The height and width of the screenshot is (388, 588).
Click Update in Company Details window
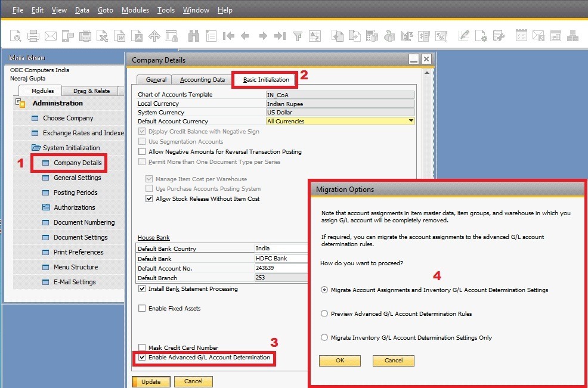point(151,381)
